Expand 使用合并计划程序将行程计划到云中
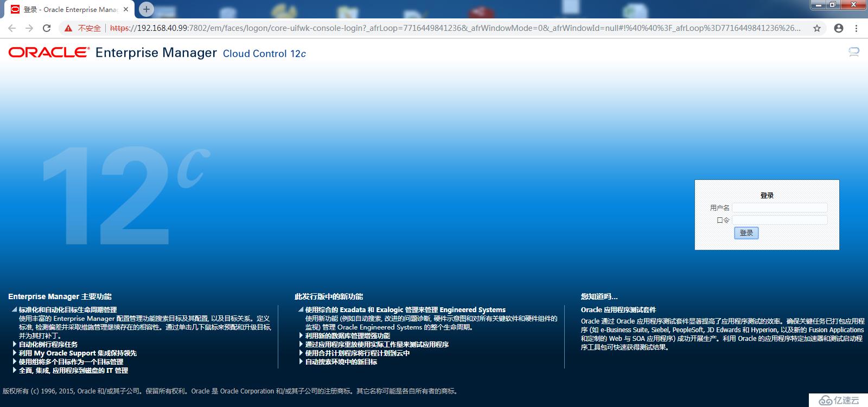The image size is (868, 407). (x=301, y=353)
